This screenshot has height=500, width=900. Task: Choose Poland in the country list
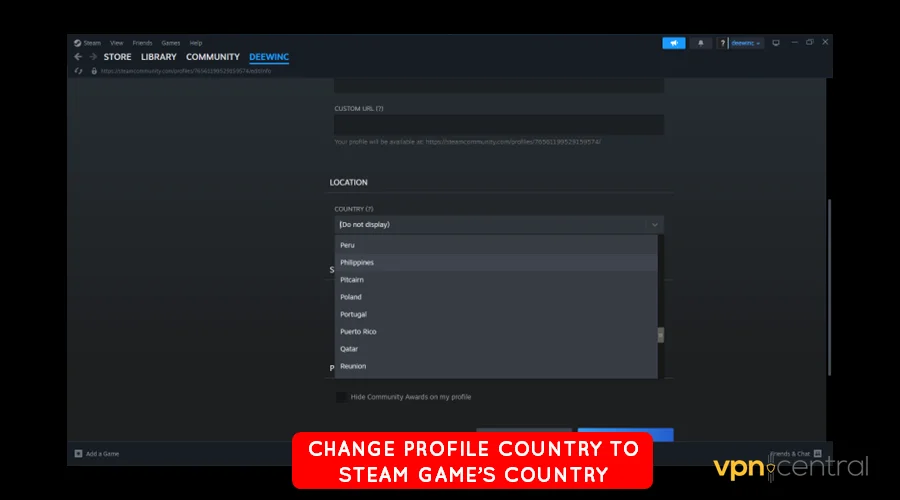(x=351, y=297)
